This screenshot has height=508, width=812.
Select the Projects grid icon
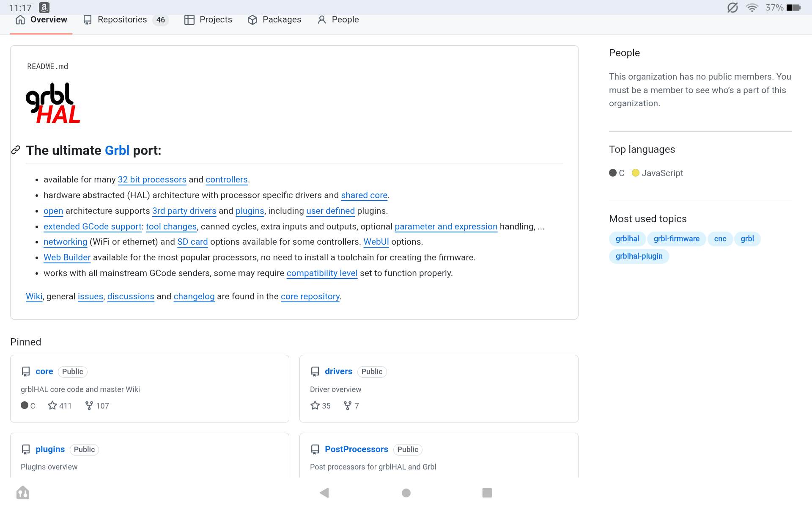(x=189, y=19)
